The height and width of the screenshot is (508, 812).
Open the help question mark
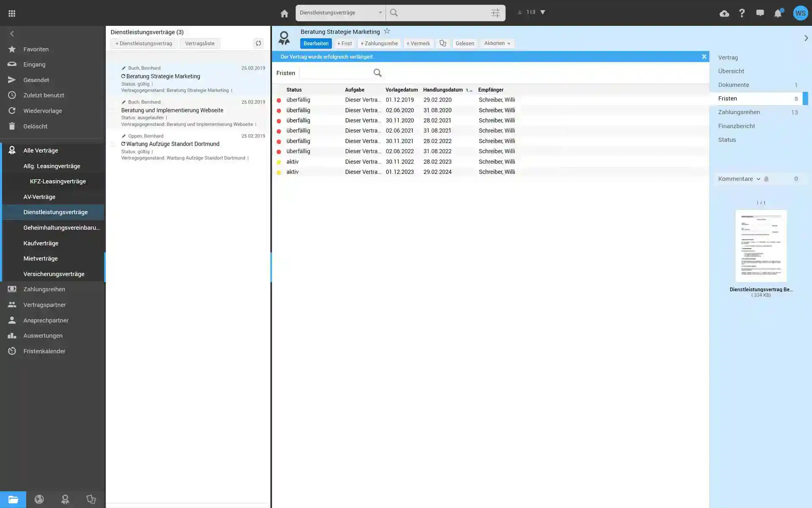(x=742, y=14)
